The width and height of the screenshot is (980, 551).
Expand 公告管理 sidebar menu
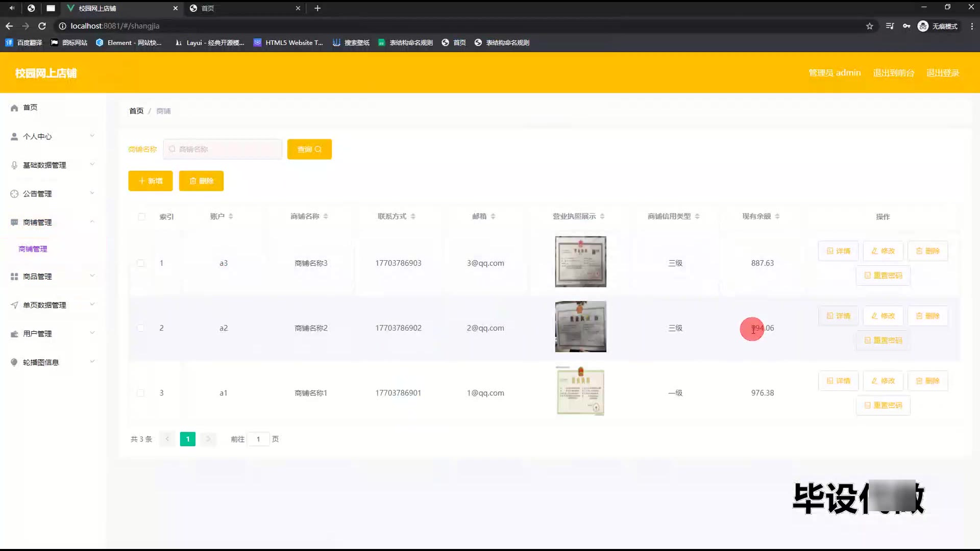[x=53, y=193]
